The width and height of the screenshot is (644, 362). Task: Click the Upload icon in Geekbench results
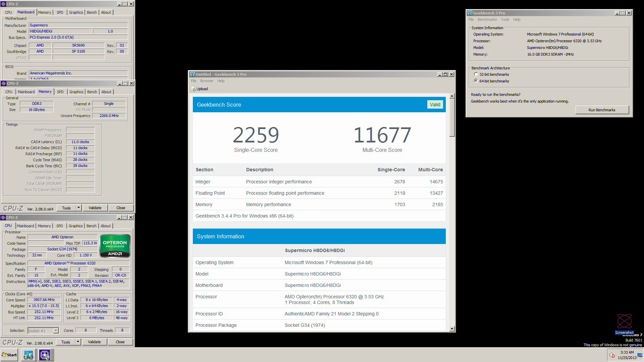tap(193, 89)
